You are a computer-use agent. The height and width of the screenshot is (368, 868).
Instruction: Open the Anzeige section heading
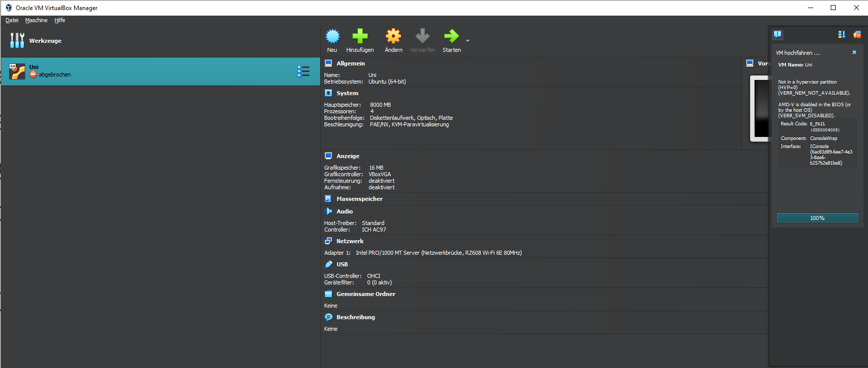[348, 156]
